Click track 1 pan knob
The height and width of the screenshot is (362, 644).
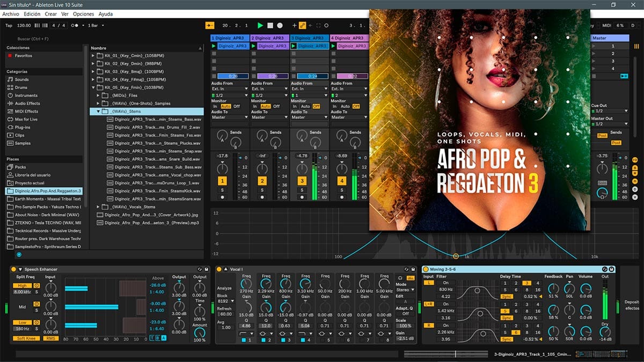pos(222,168)
